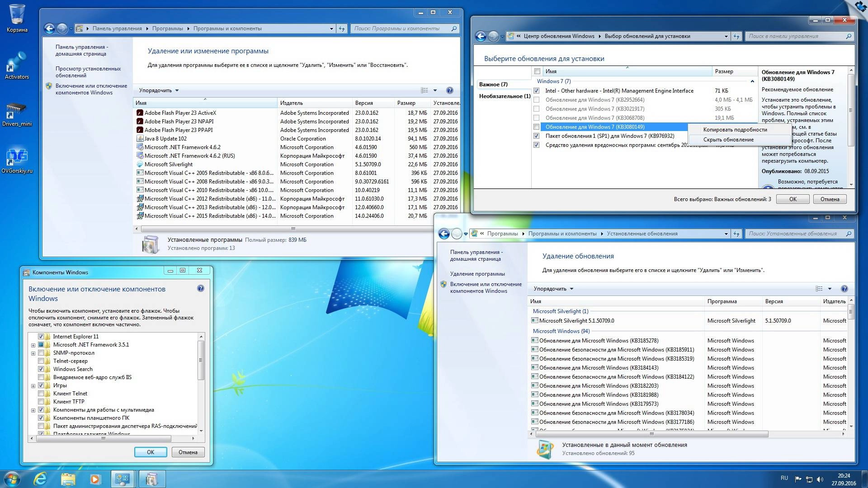Switch to the Необязательное (1) tab
Image resolution: width=868 pixels, height=488 pixels.
504,96
